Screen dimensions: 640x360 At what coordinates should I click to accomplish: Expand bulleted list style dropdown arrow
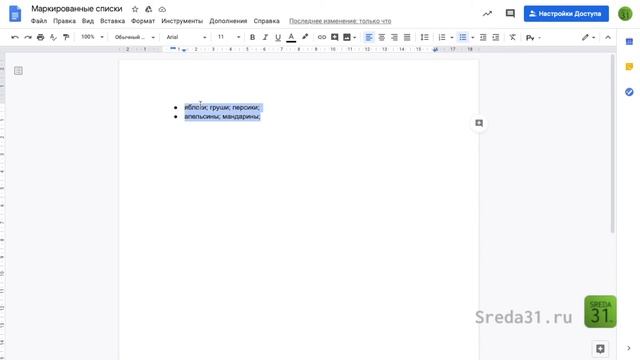(x=473, y=38)
